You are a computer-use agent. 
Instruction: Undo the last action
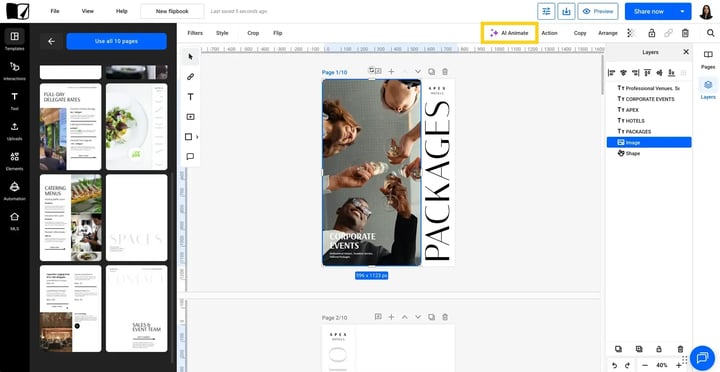click(x=615, y=366)
